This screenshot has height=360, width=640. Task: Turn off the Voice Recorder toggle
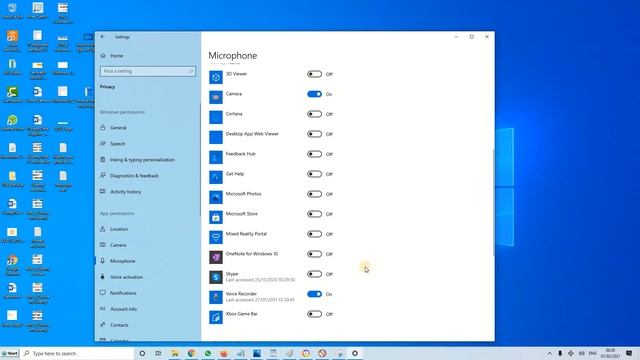(x=314, y=294)
